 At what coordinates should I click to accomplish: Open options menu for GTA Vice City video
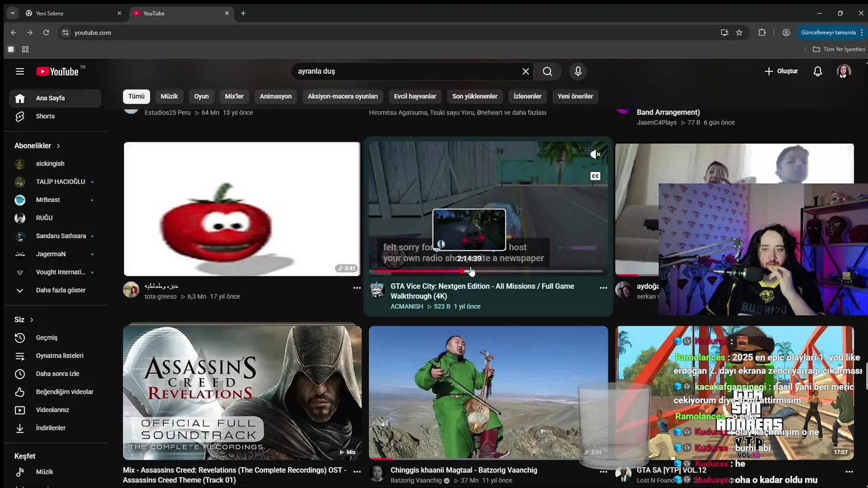[x=603, y=288]
